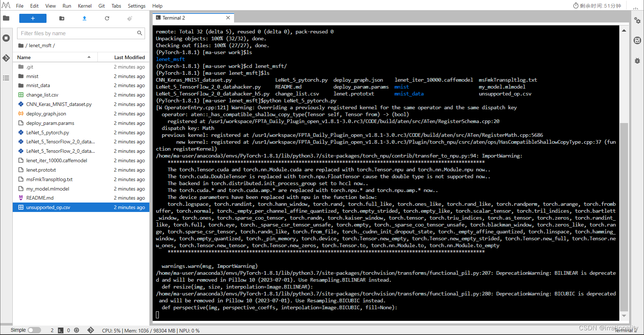
Task: Click CPU and memory usage status
Action: click(151, 331)
